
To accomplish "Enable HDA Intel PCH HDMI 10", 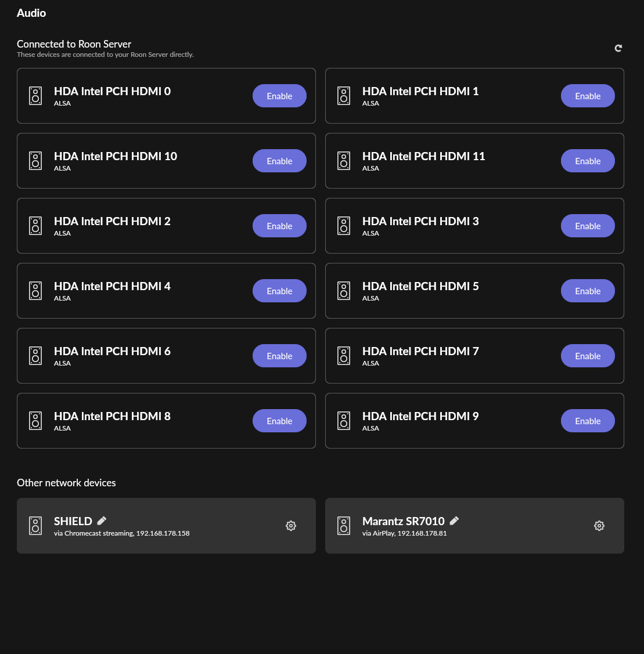I will pyautogui.click(x=280, y=161).
